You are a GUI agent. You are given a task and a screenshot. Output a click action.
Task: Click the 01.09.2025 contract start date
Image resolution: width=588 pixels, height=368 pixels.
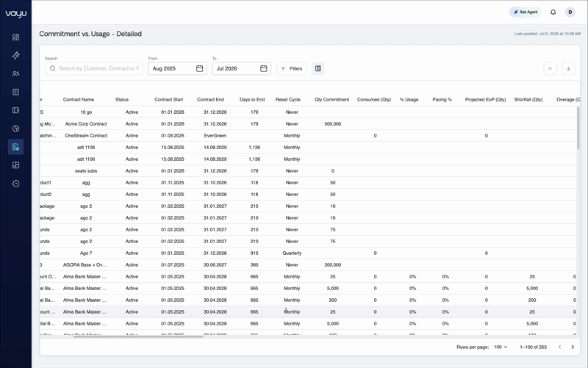tap(173, 136)
